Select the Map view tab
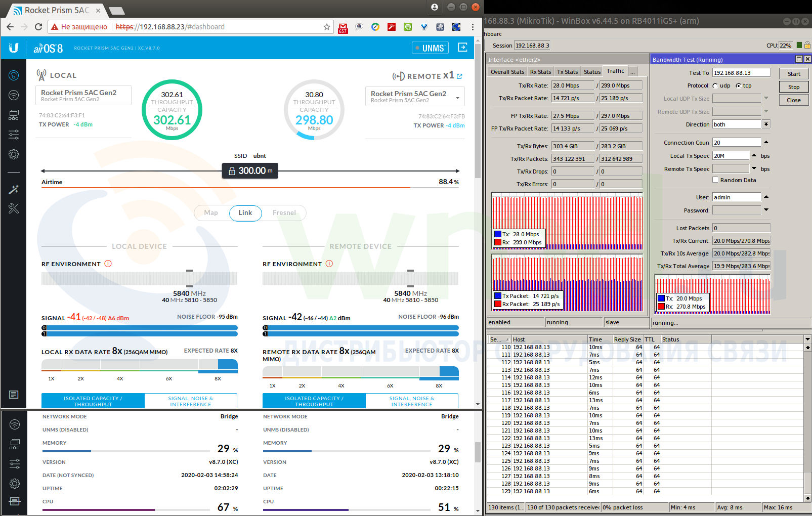The height and width of the screenshot is (516, 812). pyautogui.click(x=211, y=213)
